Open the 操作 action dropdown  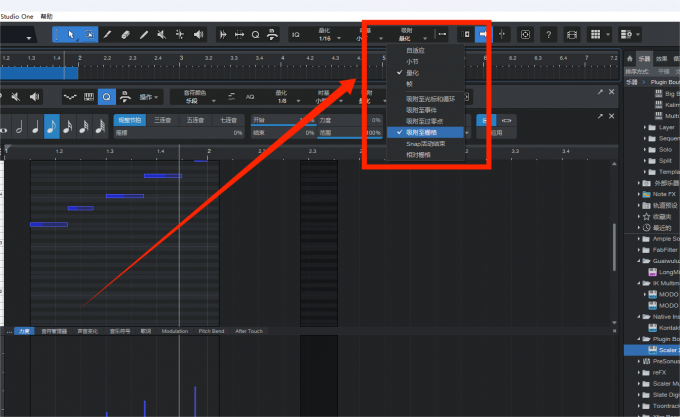click(150, 97)
